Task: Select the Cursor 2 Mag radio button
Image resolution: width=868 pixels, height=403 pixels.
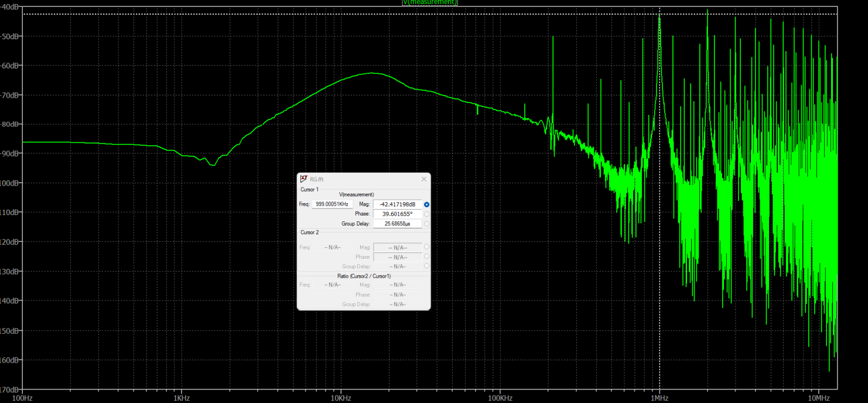Action: [426, 247]
